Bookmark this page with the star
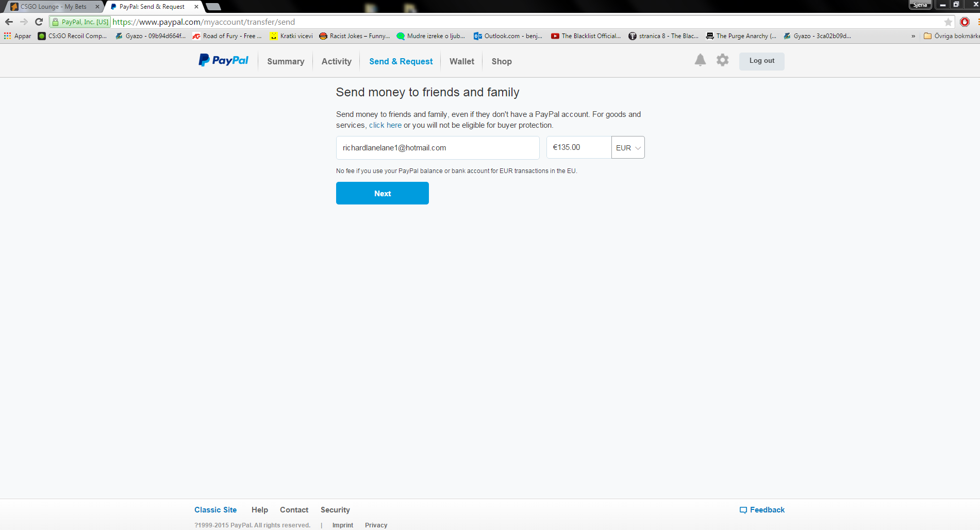The height and width of the screenshot is (530, 980). (948, 22)
